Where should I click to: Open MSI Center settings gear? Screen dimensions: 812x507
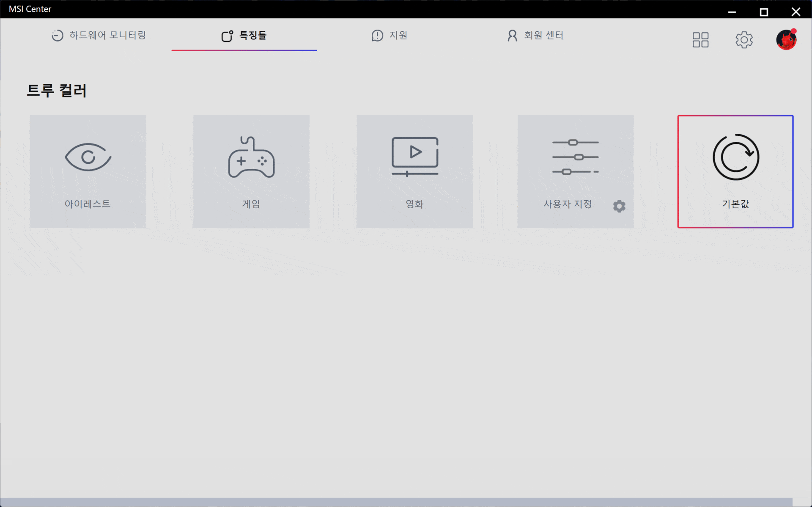744,40
